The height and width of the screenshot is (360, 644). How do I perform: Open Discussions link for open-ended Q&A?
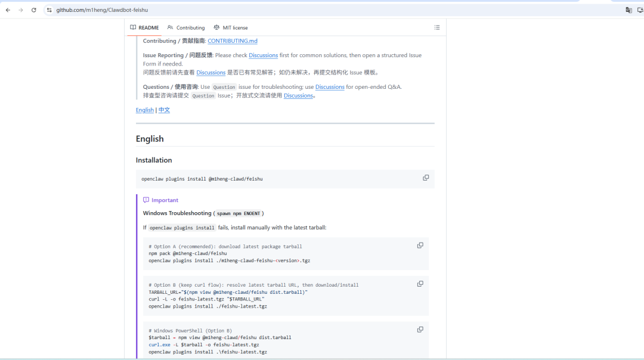point(330,86)
